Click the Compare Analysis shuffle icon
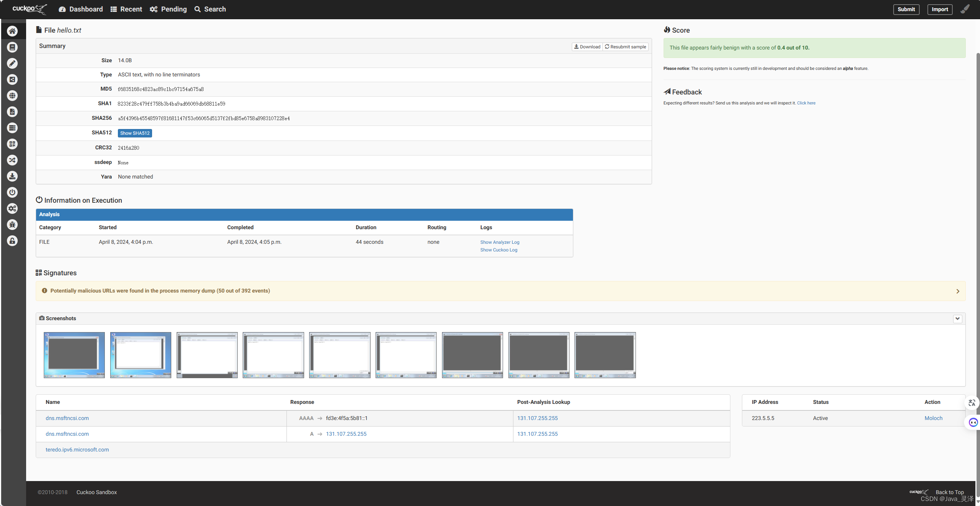Image resolution: width=980 pixels, height=506 pixels. 12,160
